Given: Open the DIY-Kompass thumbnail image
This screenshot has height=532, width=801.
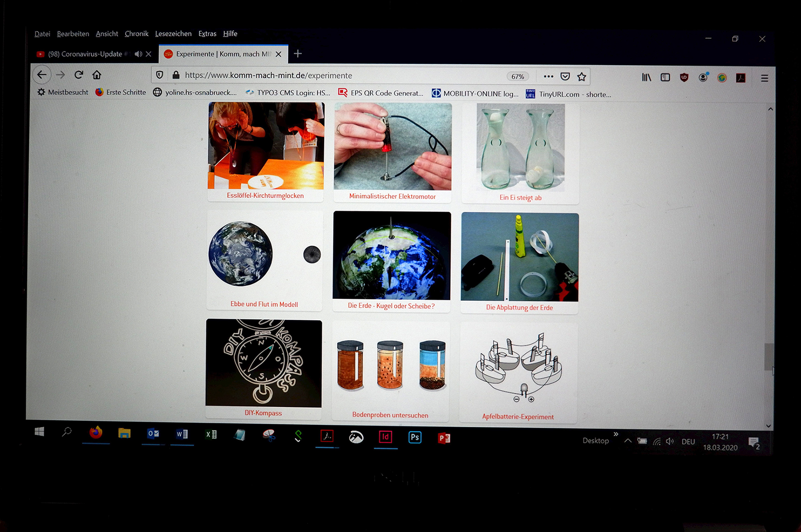Looking at the screenshot, I should (x=264, y=363).
